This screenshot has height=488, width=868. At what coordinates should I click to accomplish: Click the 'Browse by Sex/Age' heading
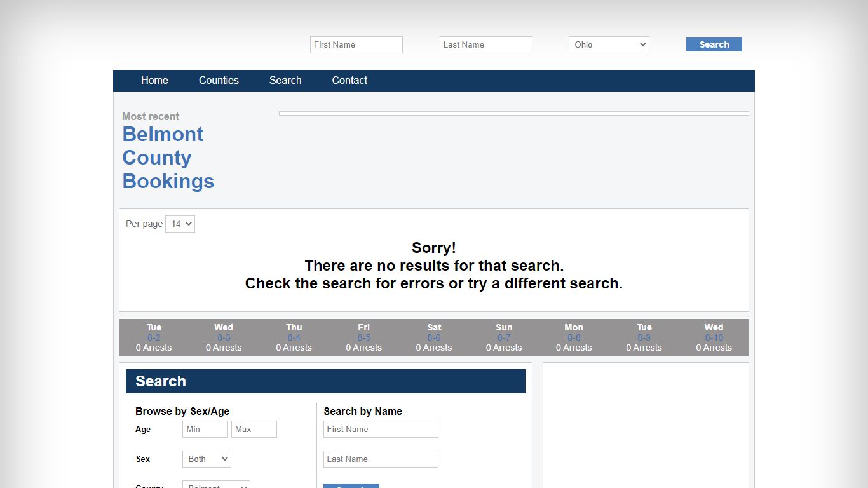[x=182, y=411]
